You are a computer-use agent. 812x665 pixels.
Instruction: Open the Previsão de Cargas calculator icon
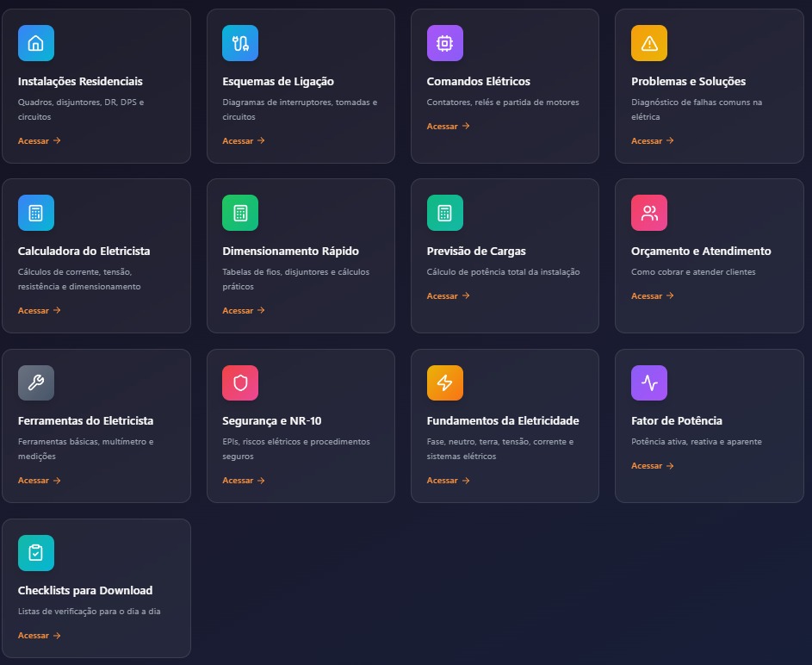tap(444, 213)
